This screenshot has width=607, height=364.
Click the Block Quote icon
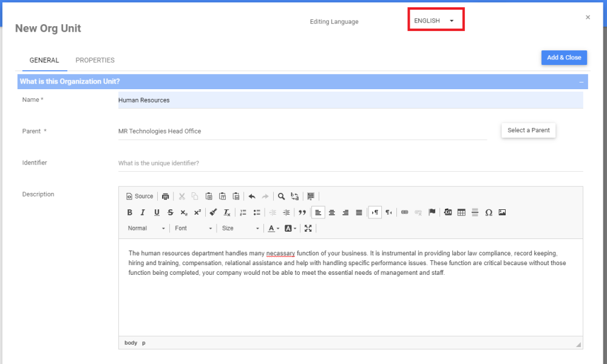click(302, 212)
